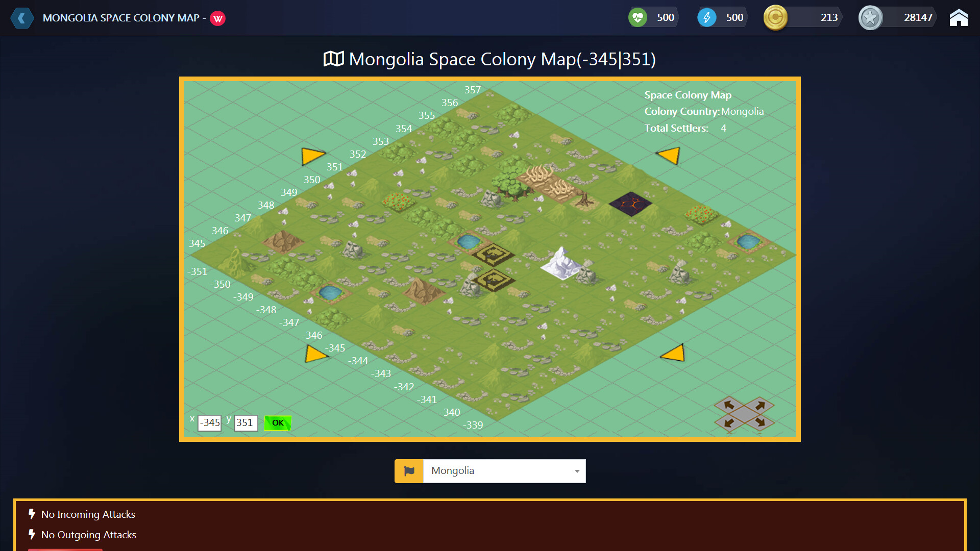Confirm coordinates with the green OK button
Image resolution: width=980 pixels, height=551 pixels.
click(x=277, y=422)
